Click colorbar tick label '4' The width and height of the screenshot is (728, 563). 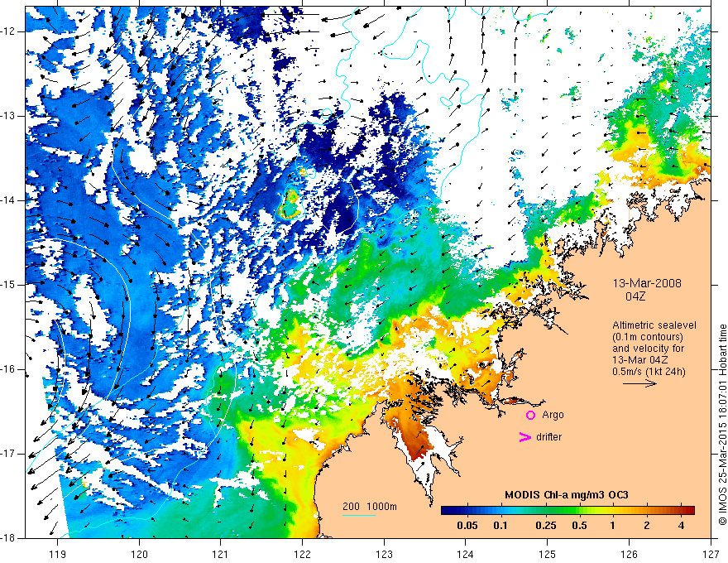click(x=681, y=526)
